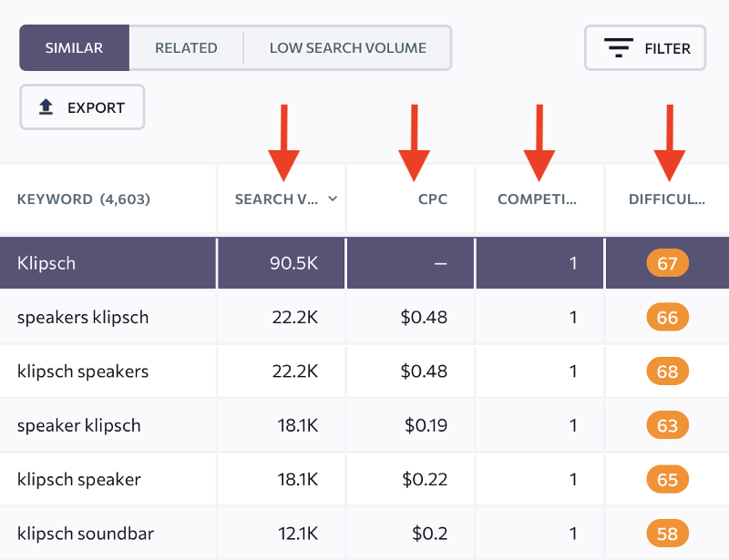Screen dimensions: 729x560
Task: Toggle Search Volume sort chevron
Action: pyautogui.click(x=333, y=199)
